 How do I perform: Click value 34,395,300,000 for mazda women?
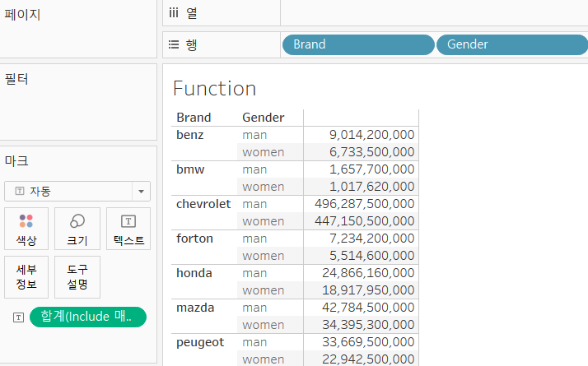tap(368, 324)
